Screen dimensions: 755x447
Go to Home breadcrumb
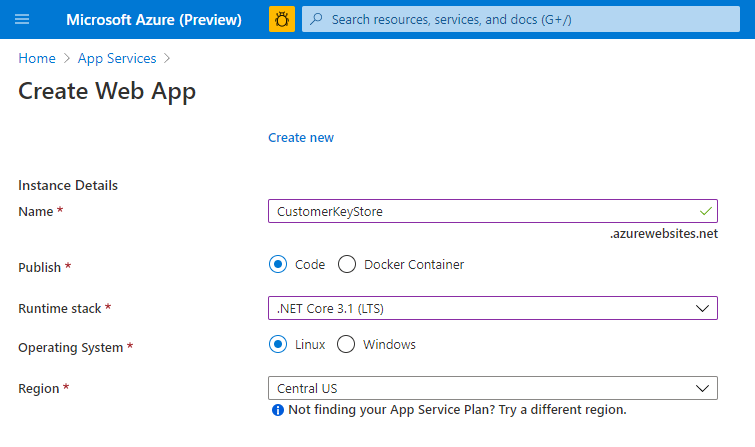(37, 58)
